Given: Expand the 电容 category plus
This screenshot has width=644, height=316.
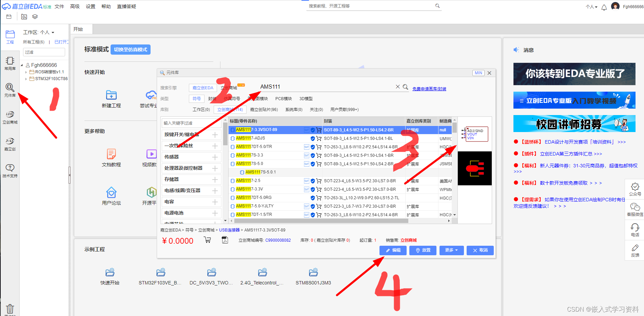Looking at the screenshot, I should [215, 202].
